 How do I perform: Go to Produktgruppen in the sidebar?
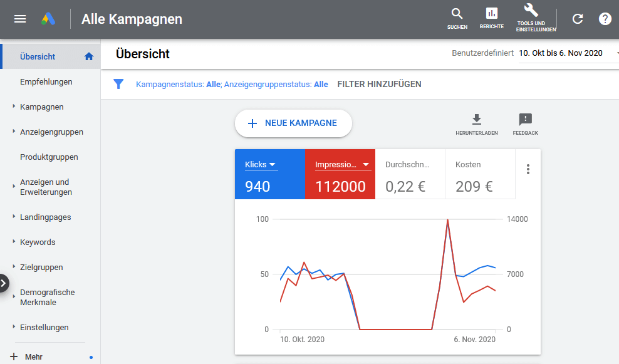point(49,157)
